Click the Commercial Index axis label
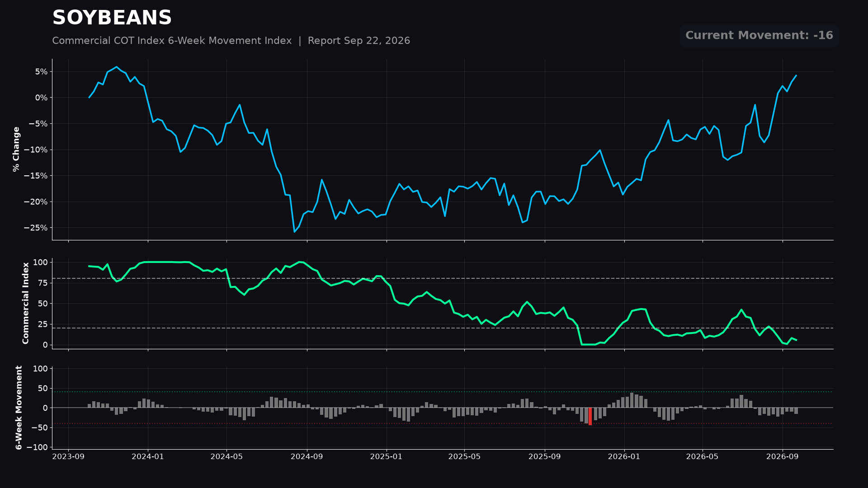Viewport: 868px width, 488px height. point(26,303)
